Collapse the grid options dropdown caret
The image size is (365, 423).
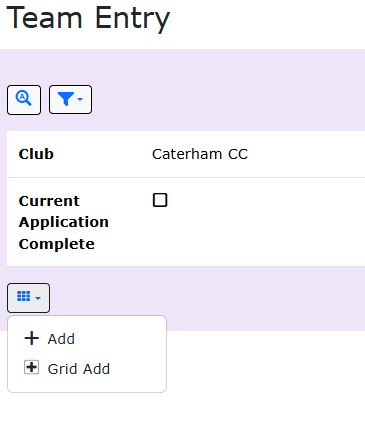click(38, 298)
